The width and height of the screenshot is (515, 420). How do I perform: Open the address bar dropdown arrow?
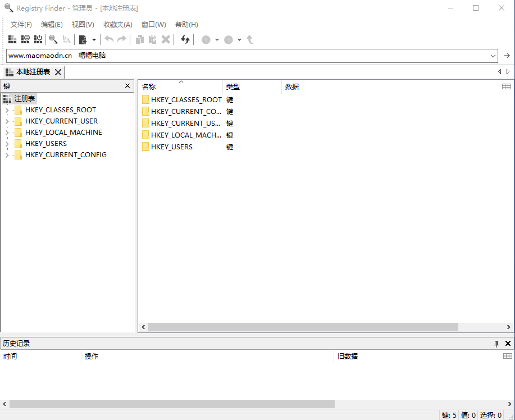click(493, 56)
